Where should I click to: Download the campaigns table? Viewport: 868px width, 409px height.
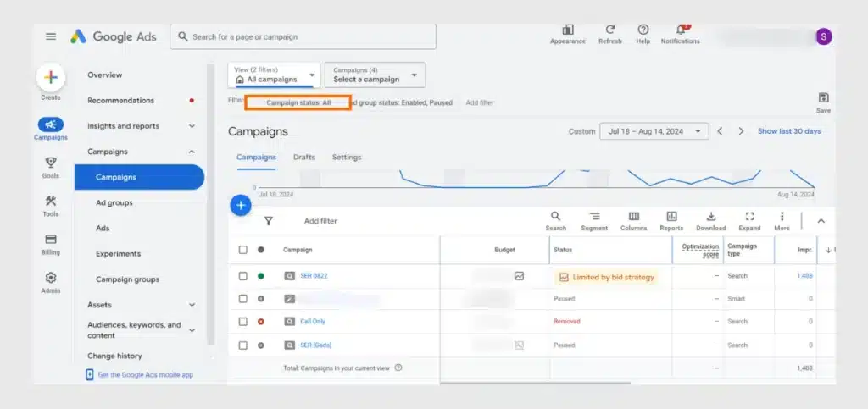pos(711,216)
